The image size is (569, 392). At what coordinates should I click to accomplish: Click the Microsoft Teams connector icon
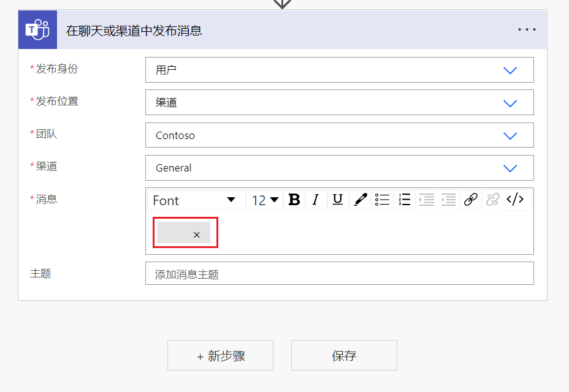click(x=38, y=30)
